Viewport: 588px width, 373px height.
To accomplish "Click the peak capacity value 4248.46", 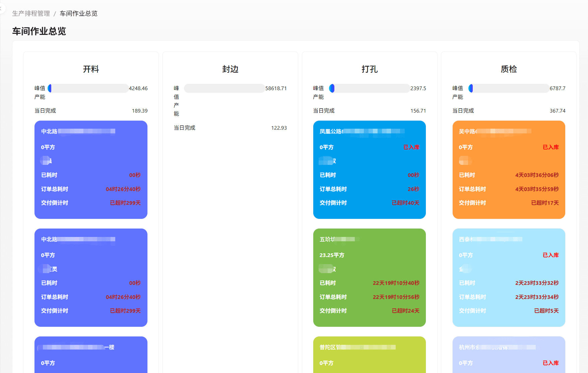I will point(138,88).
